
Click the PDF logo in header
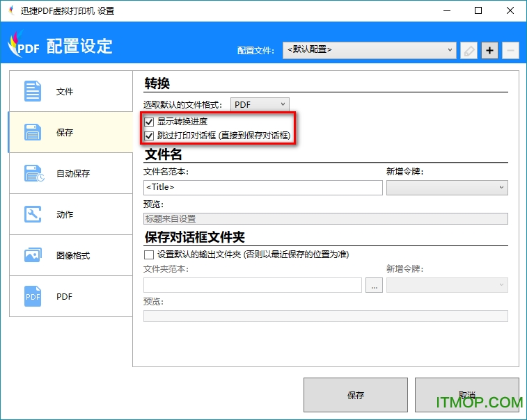[x=24, y=45]
